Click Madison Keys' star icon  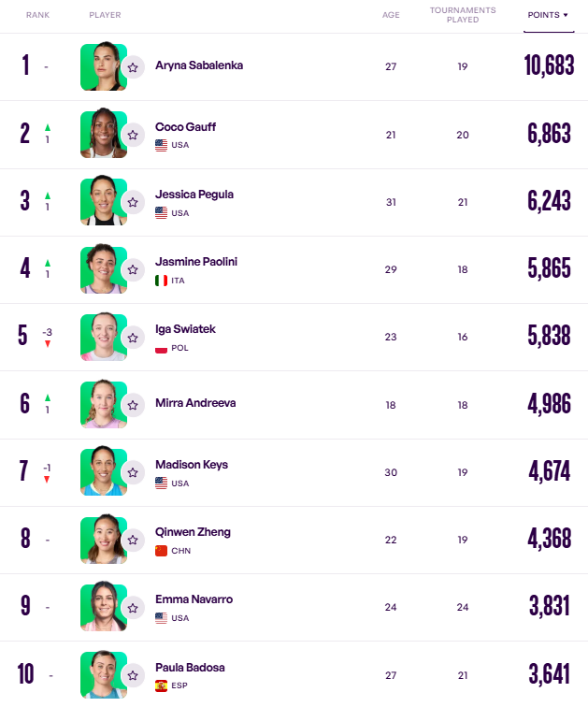pyautogui.click(x=133, y=473)
